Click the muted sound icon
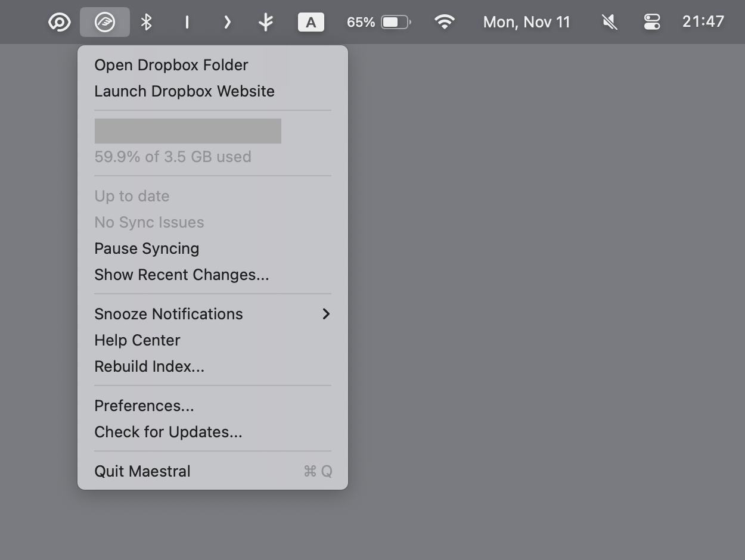Screen dimensions: 745x560 pyautogui.click(x=609, y=22)
